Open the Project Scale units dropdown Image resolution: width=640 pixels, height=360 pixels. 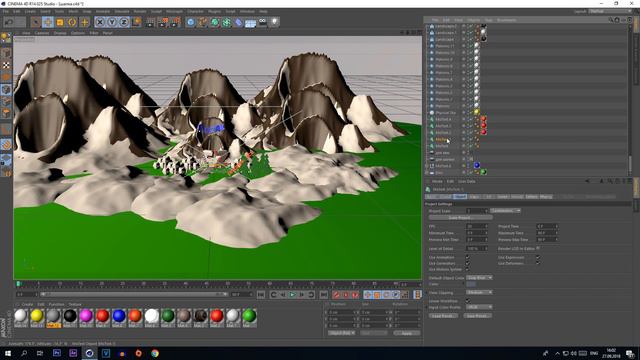coord(505,211)
